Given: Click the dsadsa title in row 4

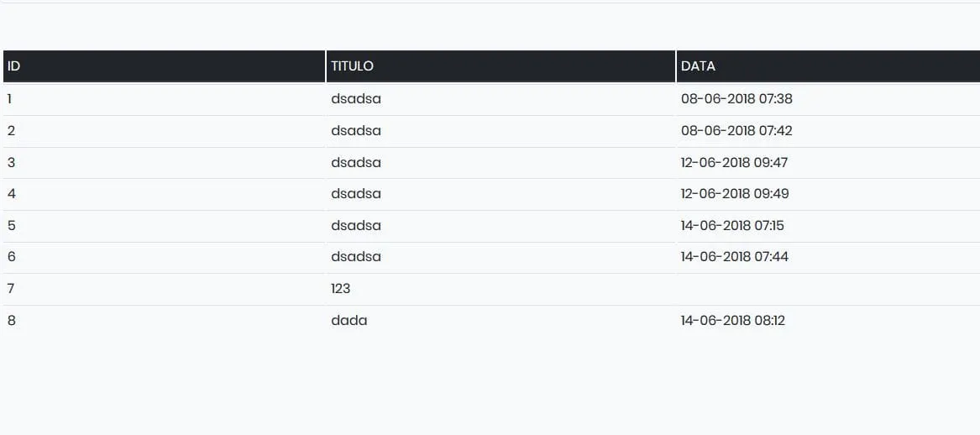Looking at the screenshot, I should coord(356,194).
